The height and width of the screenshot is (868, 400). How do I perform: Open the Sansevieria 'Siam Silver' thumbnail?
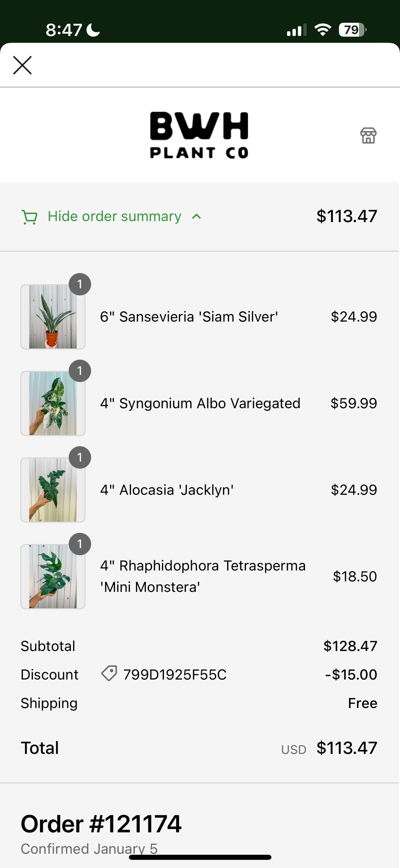tap(53, 317)
